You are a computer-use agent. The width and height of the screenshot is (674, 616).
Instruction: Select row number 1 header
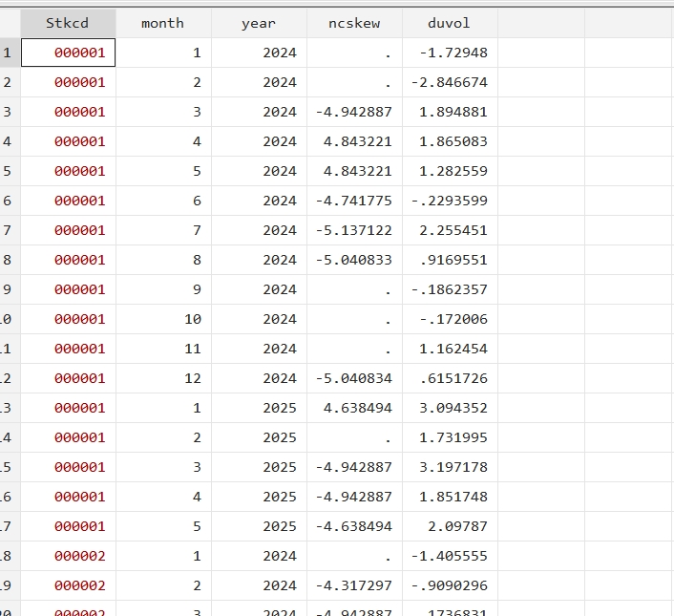tap(9, 53)
